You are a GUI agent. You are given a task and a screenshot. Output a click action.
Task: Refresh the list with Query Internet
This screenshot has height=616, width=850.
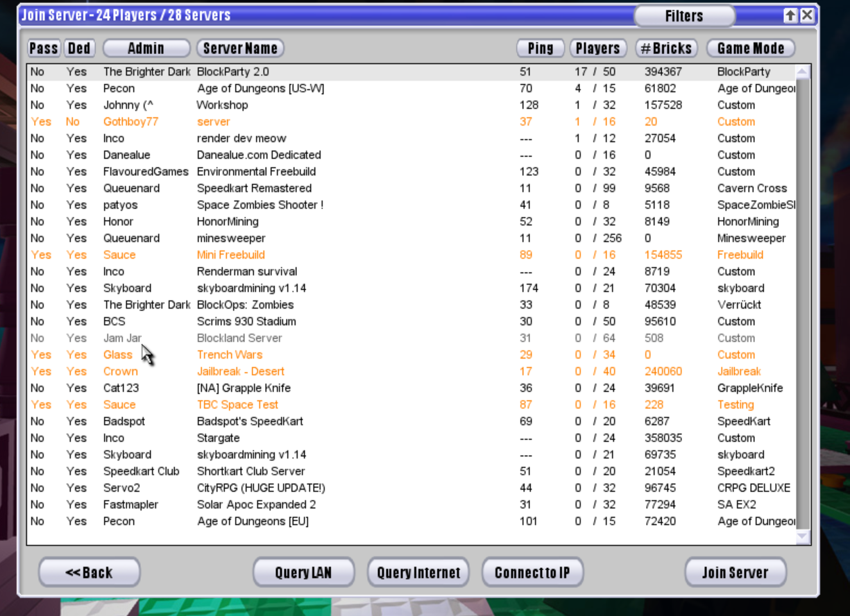pyautogui.click(x=418, y=572)
